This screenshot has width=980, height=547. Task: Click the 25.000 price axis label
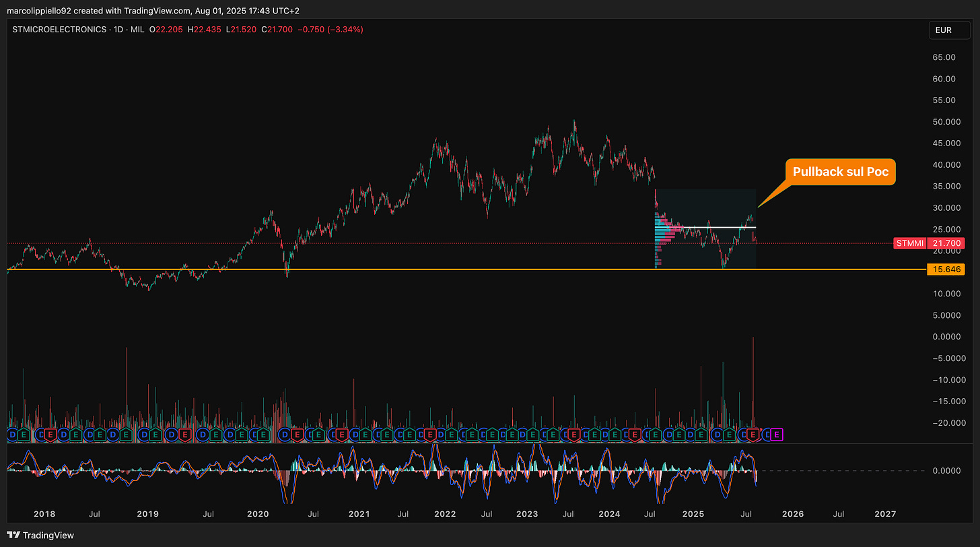(946, 230)
